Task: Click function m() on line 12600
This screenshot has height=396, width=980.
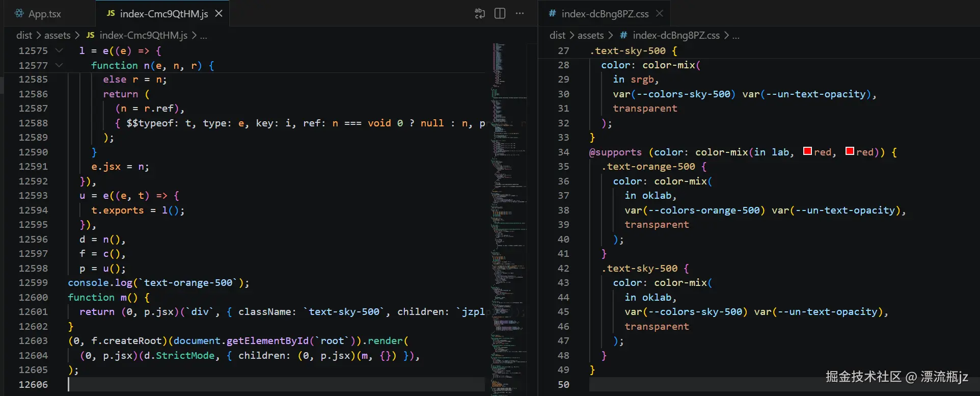Action: [x=103, y=298]
